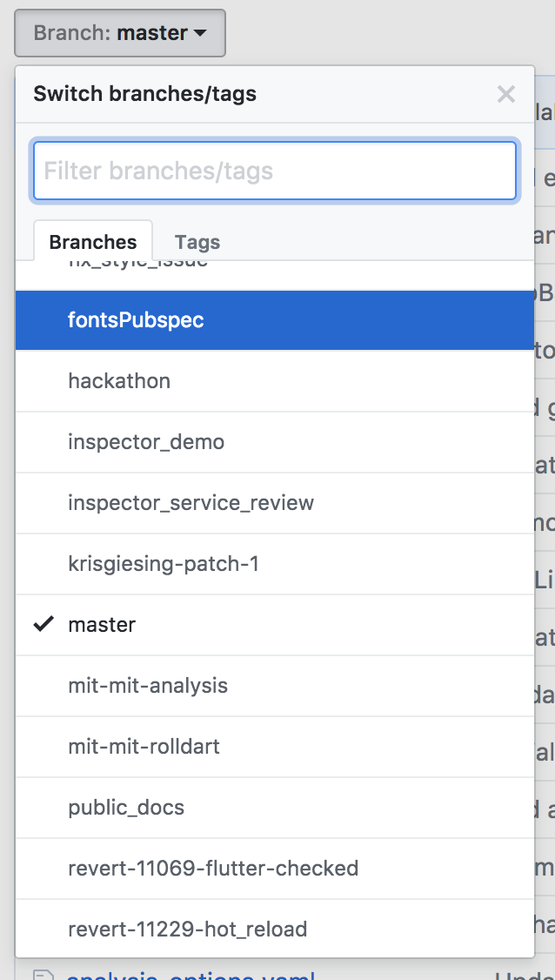Click the filter branches/tags search field
The height and width of the screenshot is (980, 555).
pyautogui.click(x=275, y=171)
